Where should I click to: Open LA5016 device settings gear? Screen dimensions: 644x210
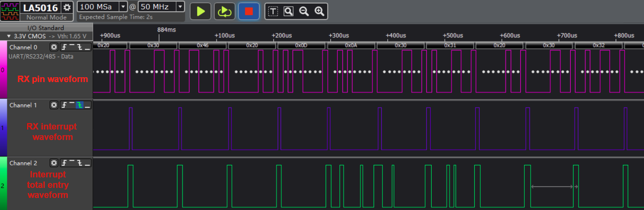coord(67,7)
